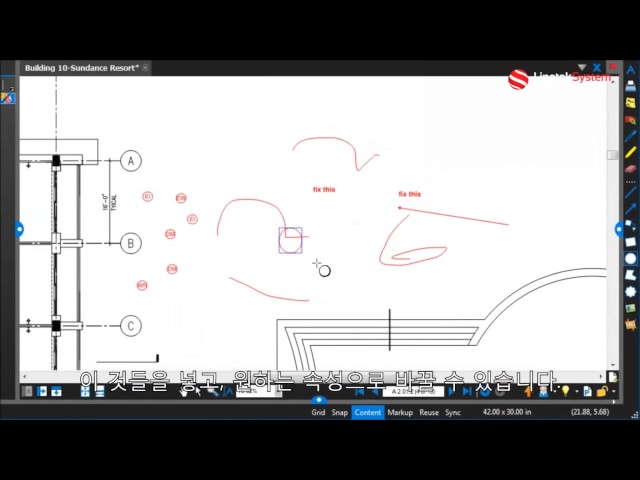Click the lock icon in bottom toolbar
This screenshot has height=480, width=640.
[x=602, y=391]
